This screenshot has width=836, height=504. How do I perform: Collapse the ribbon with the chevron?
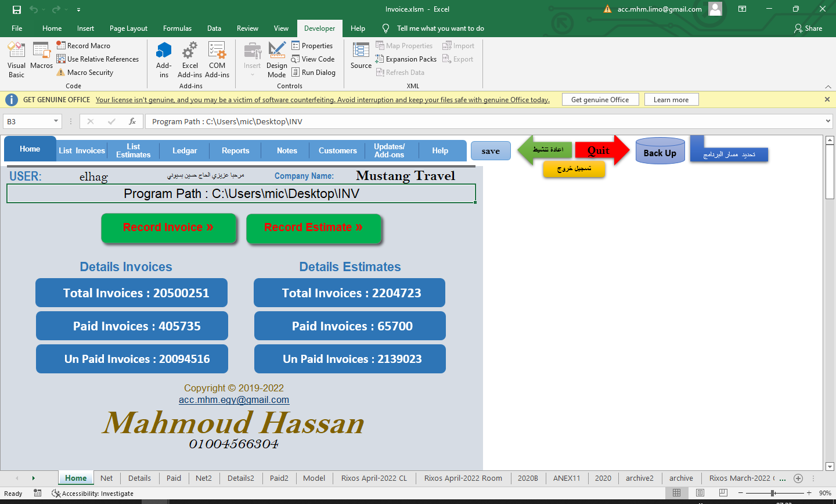(828, 87)
